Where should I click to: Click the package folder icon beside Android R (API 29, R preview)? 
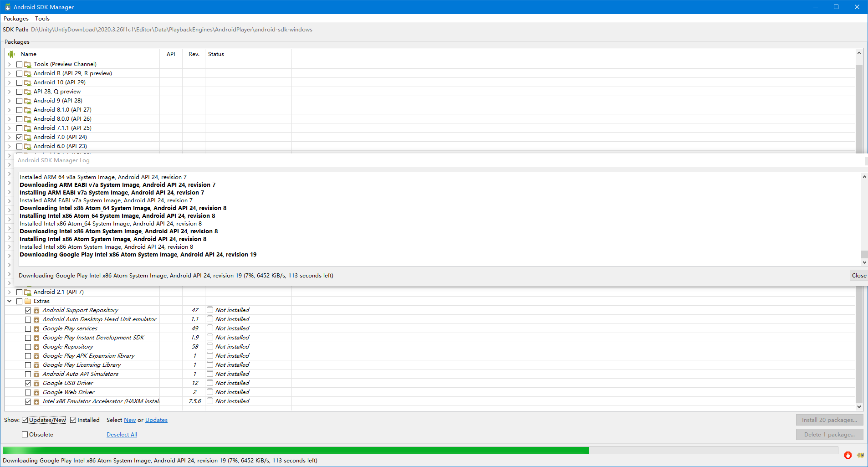[x=28, y=73]
